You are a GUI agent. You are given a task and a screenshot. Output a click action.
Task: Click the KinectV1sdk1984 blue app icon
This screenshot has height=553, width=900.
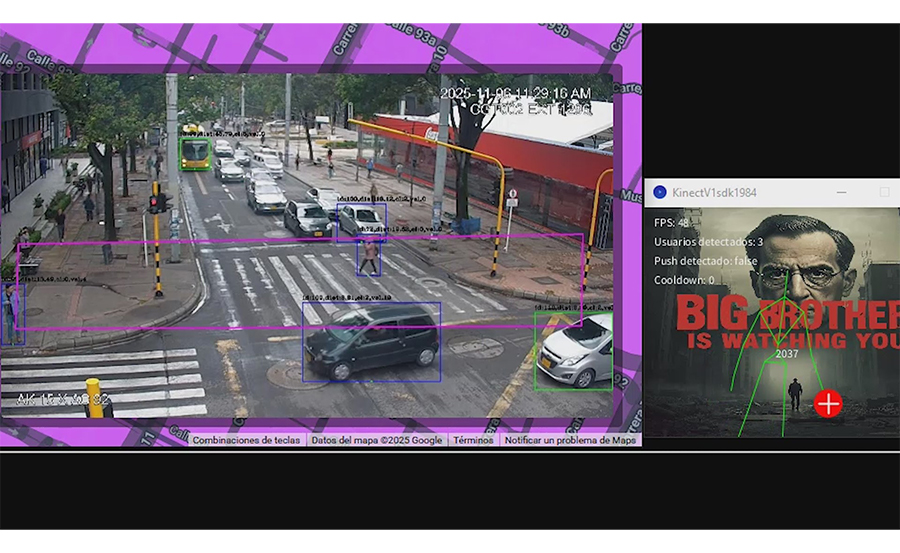[660, 192]
